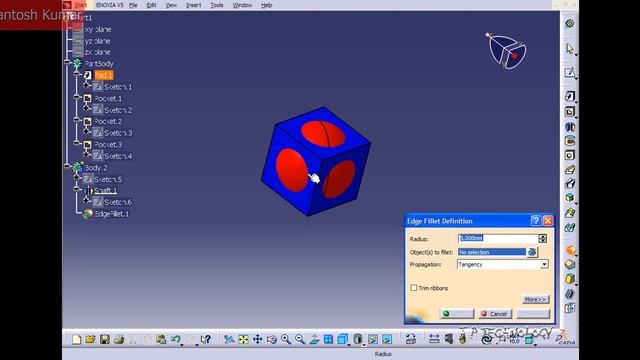
Task: Create a new document with New icon
Action: (76, 339)
